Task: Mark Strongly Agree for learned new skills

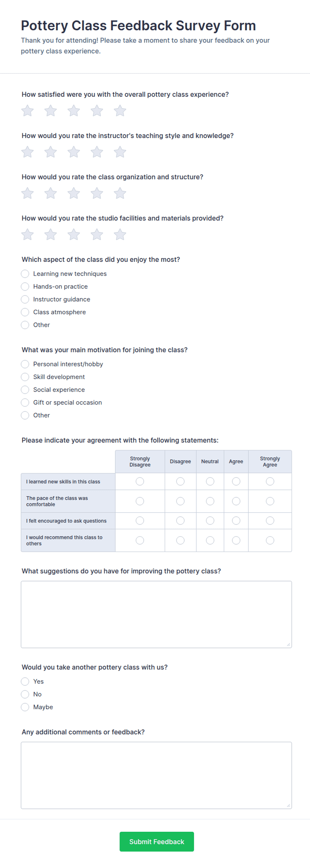Action: [x=270, y=482]
